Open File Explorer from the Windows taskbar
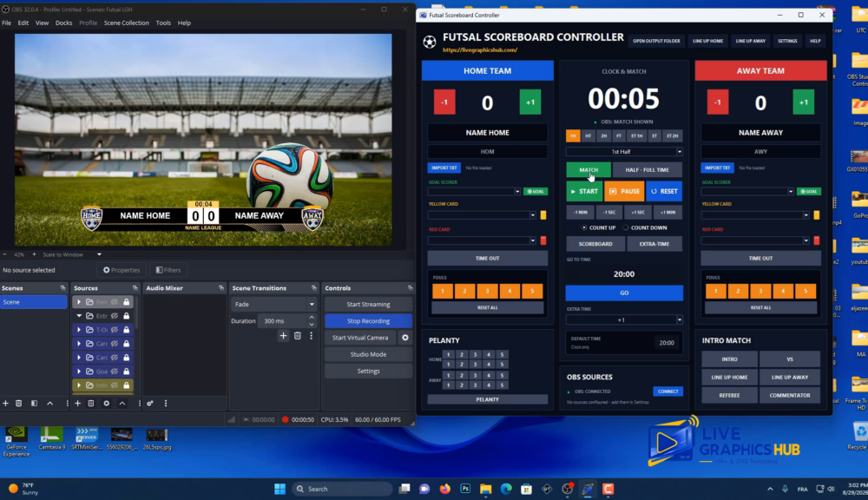The image size is (868, 500). point(485,489)
